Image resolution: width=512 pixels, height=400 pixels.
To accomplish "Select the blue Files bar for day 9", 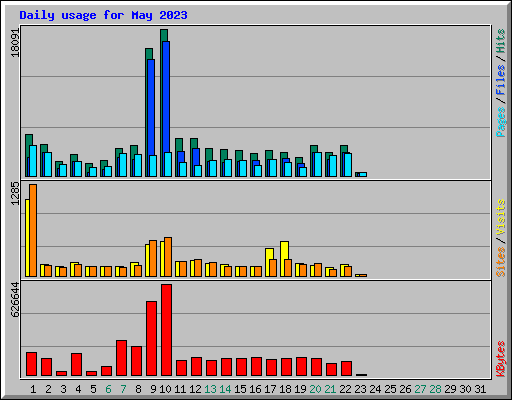I will click(151, 107).
